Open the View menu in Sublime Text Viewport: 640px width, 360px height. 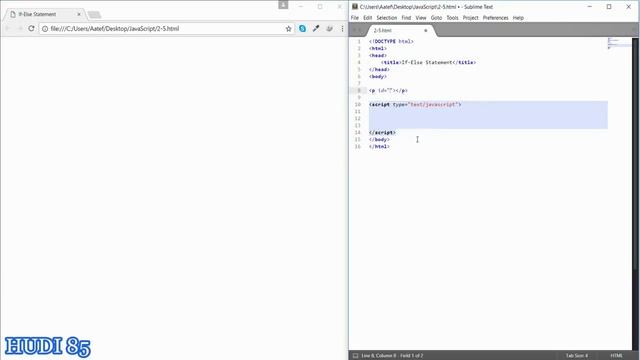(421, 18)
